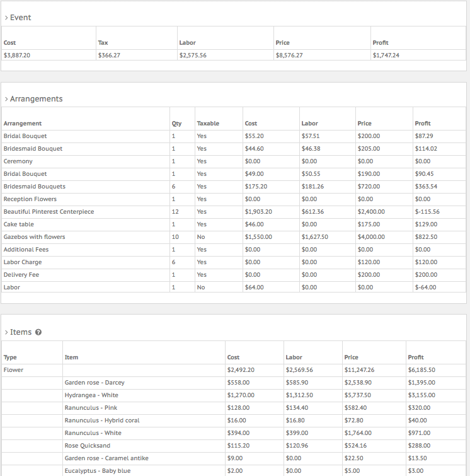Select the Beautiful Pinterest Centerpiece arrangement

[x=49, y=212]
